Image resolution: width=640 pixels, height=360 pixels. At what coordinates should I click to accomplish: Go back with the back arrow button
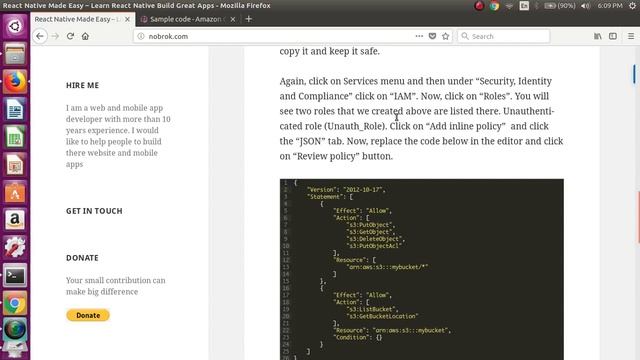click(x=40, y=36)
